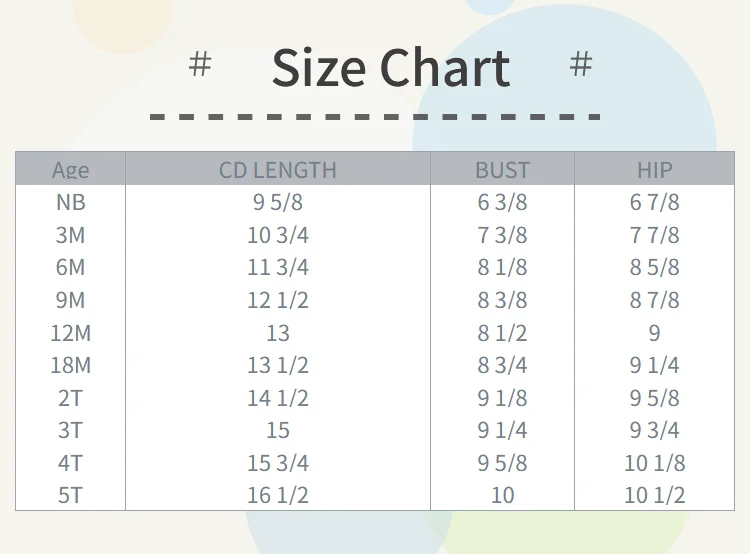The width and height of the screenshot is (750, 554).
Task: Click hip value 10 1/8 for 4T
Action: coord(655,463)
